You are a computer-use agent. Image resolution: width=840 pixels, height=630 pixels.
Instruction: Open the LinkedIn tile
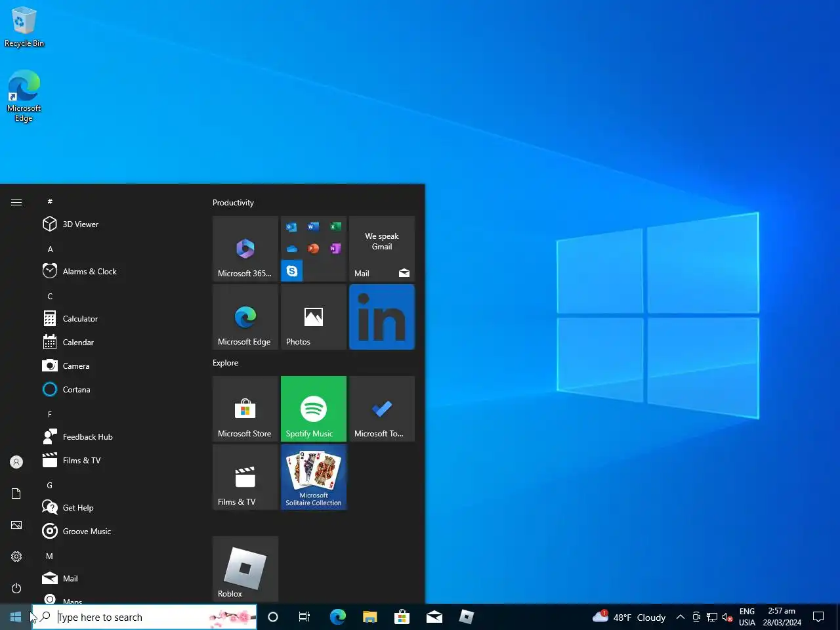382,317
